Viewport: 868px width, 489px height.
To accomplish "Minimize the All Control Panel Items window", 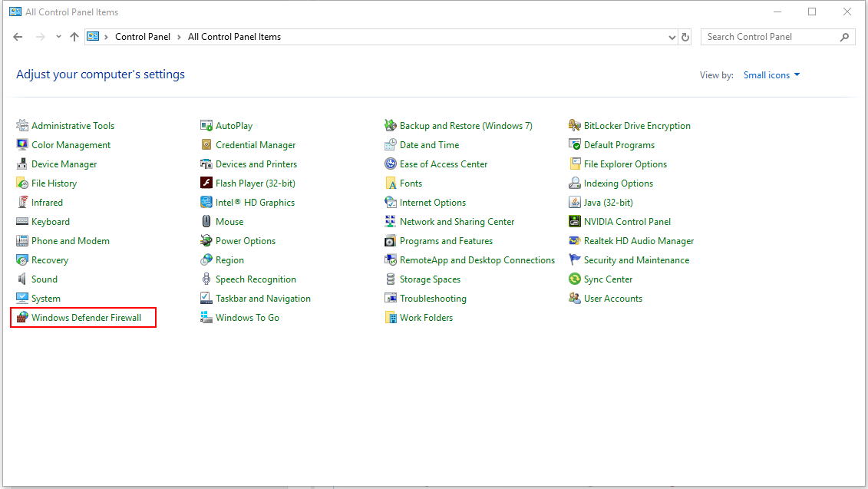I will 777,12.
